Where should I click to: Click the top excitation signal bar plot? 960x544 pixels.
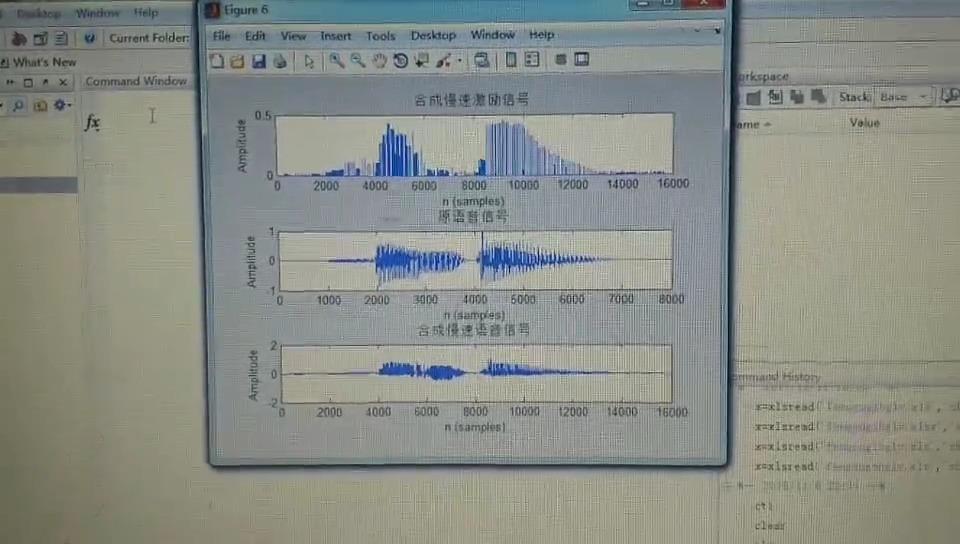[474, 144]
